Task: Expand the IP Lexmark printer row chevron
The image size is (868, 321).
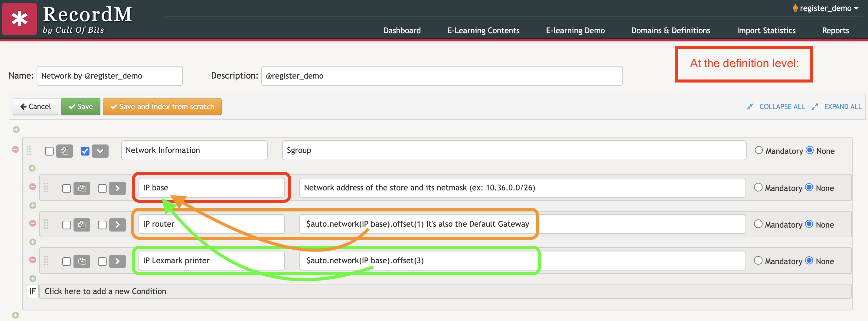Action: pos(118,261)
